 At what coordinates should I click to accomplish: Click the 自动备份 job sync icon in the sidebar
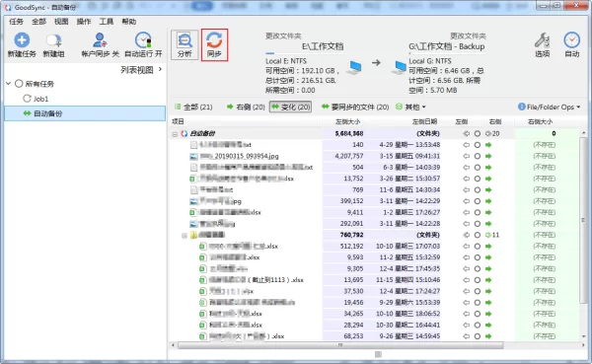pos(27,113)
